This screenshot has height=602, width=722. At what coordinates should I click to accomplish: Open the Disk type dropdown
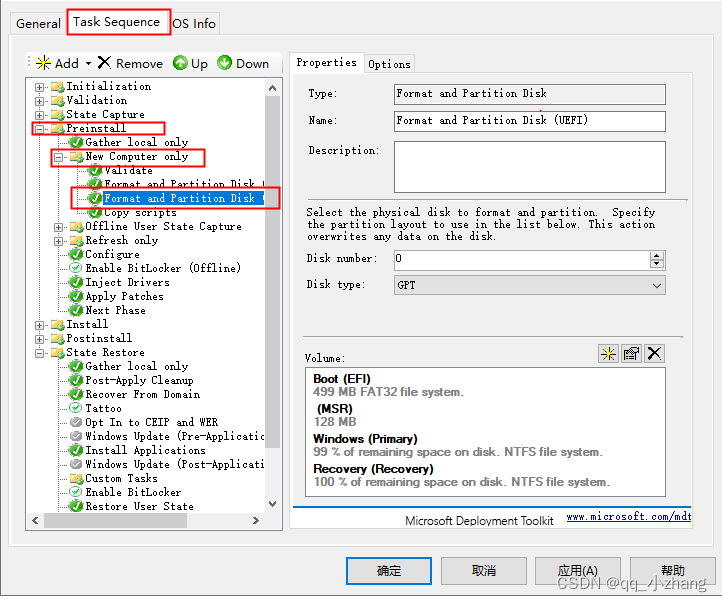[x=657, y=286]
